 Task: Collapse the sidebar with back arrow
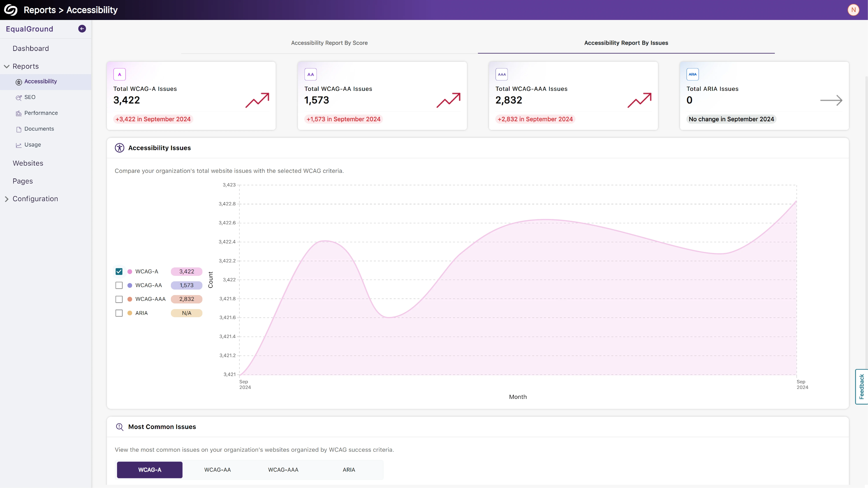[x=82, y=29]
